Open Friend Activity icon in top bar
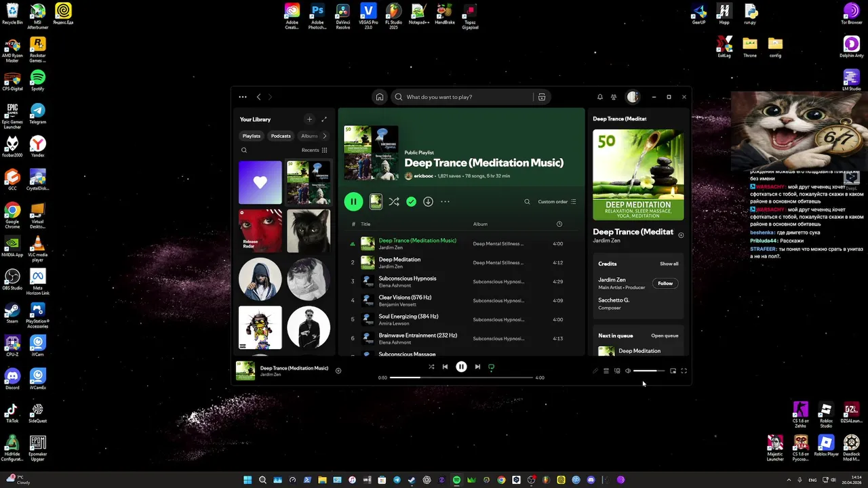Screen dimensions: 868x488 (x=614, y=97)
